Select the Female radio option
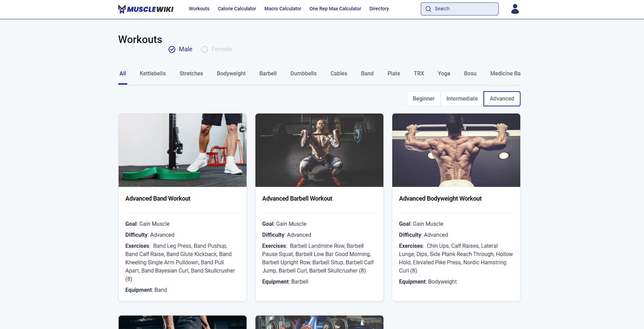The height and width of the screenshot is (329, 644). tap(216, 49)
